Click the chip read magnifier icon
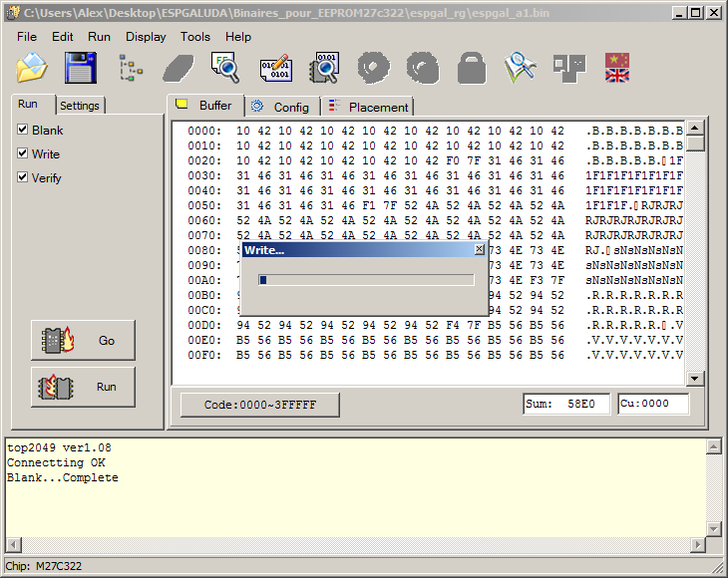 (x=324, y=68)
